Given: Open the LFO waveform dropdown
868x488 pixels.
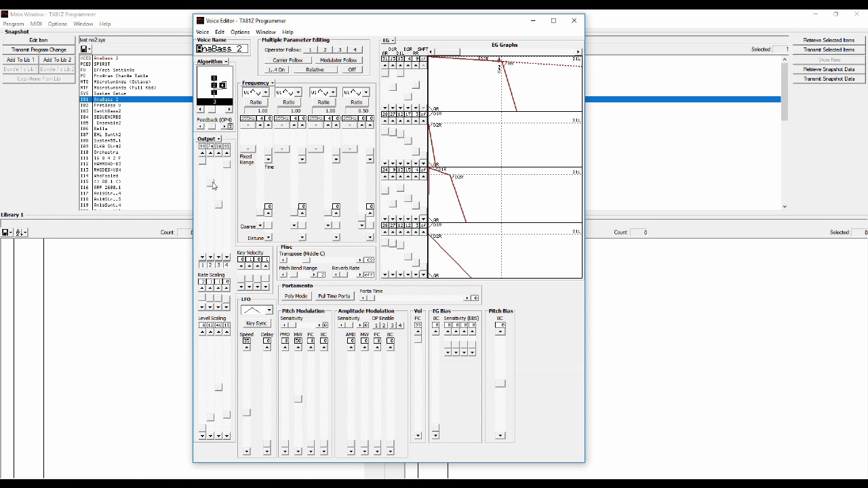Looking at the screenshot, I should point(269,310).
